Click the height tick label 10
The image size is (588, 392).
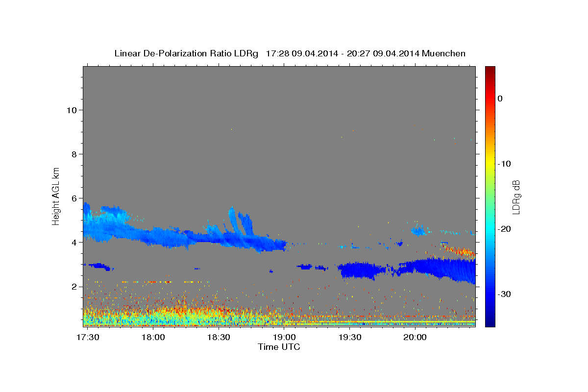pyautogui.click(x=71, y=110)
